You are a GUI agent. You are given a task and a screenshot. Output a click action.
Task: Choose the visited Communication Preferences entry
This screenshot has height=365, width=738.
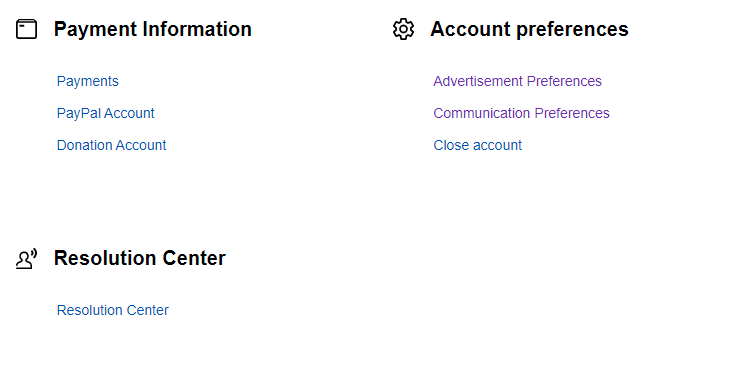coord(521,113)
